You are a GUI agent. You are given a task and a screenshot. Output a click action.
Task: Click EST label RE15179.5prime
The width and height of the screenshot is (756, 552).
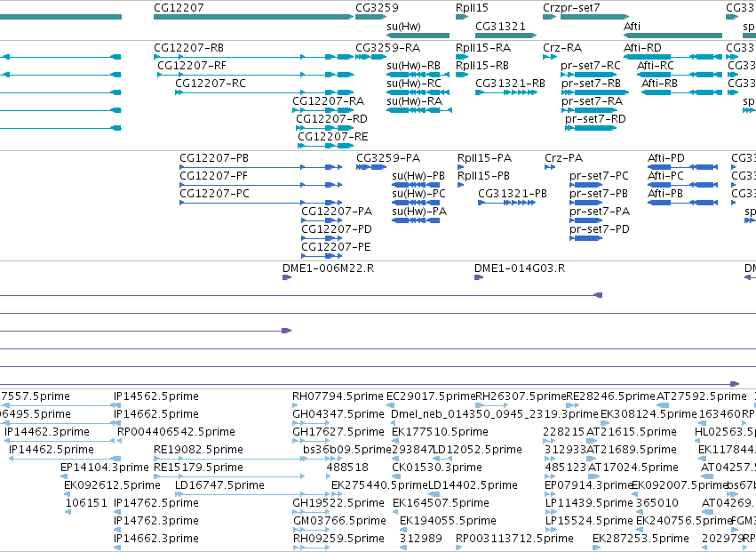(x=199, y=468)
